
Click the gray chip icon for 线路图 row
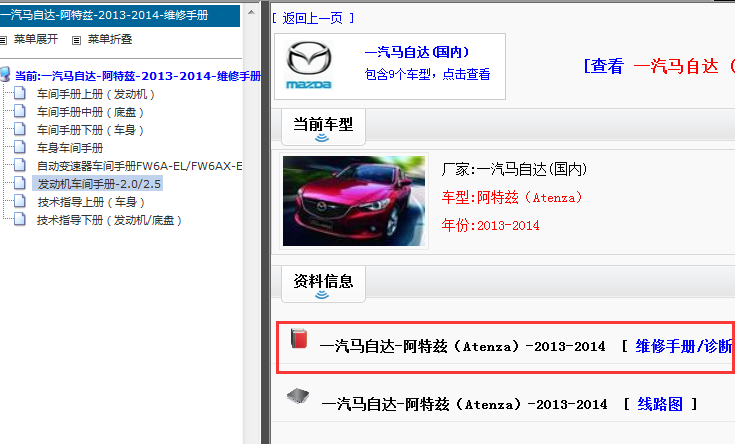[298, 397]
